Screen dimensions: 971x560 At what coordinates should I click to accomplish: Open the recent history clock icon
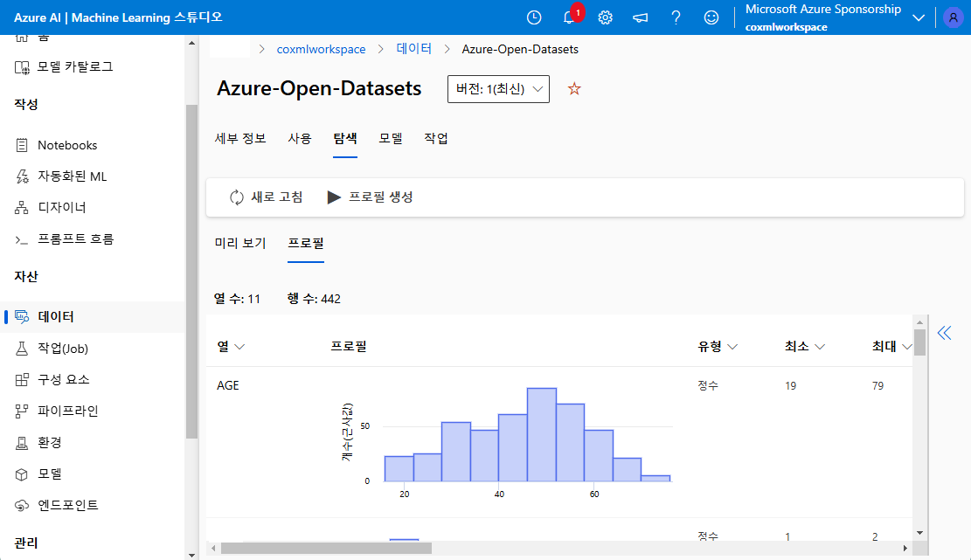(534, 17)
